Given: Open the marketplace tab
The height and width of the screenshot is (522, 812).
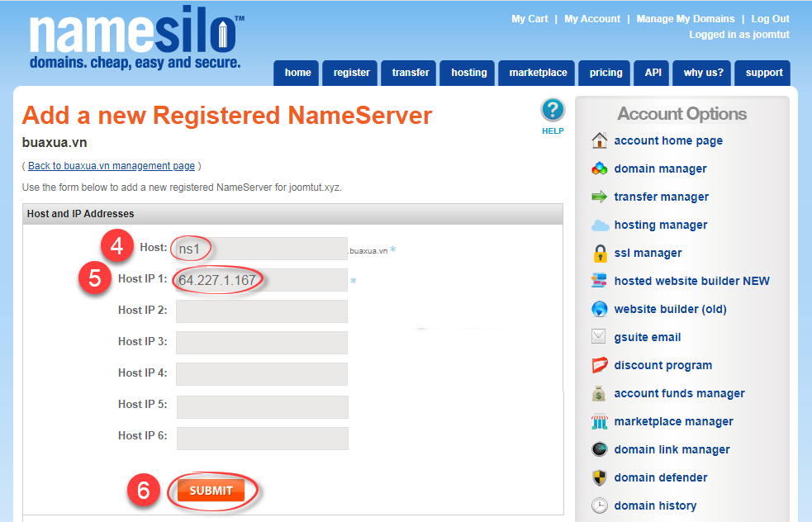Looking at the screenshot, I should point(538,73).
